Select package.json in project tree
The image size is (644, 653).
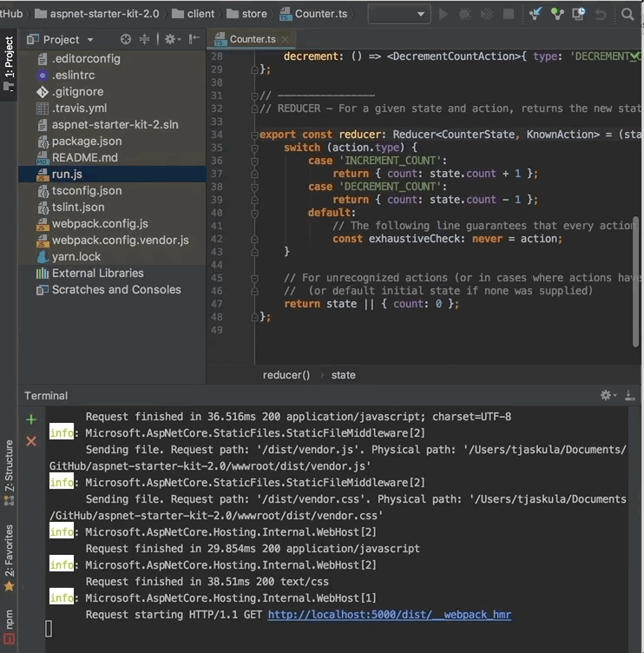tap(113, 142)
